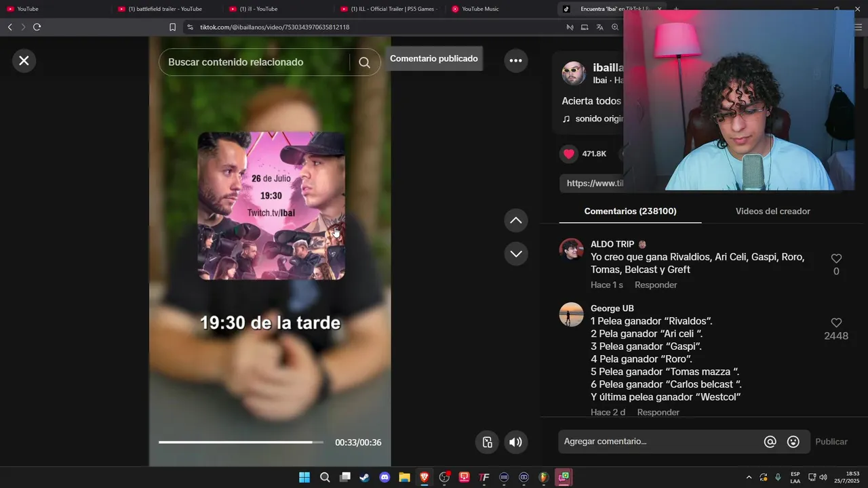Reply to ALDO TRIP's comment
Screen dimensions: 868x488
coord(656,285)
